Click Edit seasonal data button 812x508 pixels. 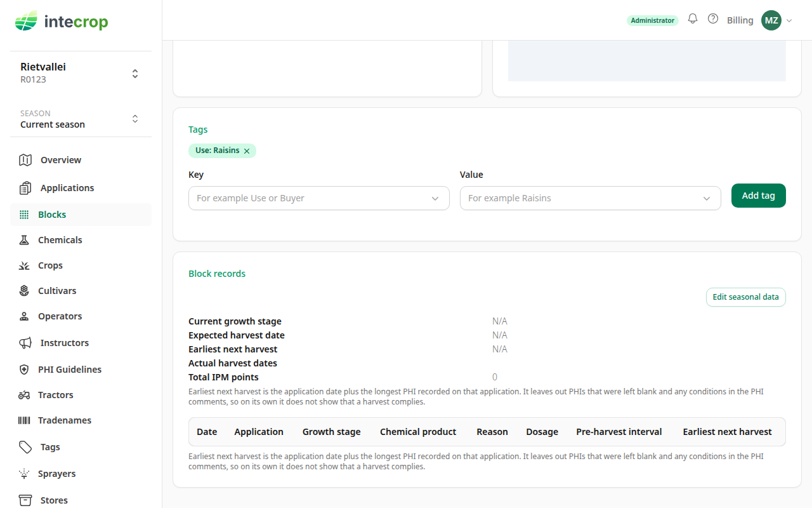tap(746, 297)
